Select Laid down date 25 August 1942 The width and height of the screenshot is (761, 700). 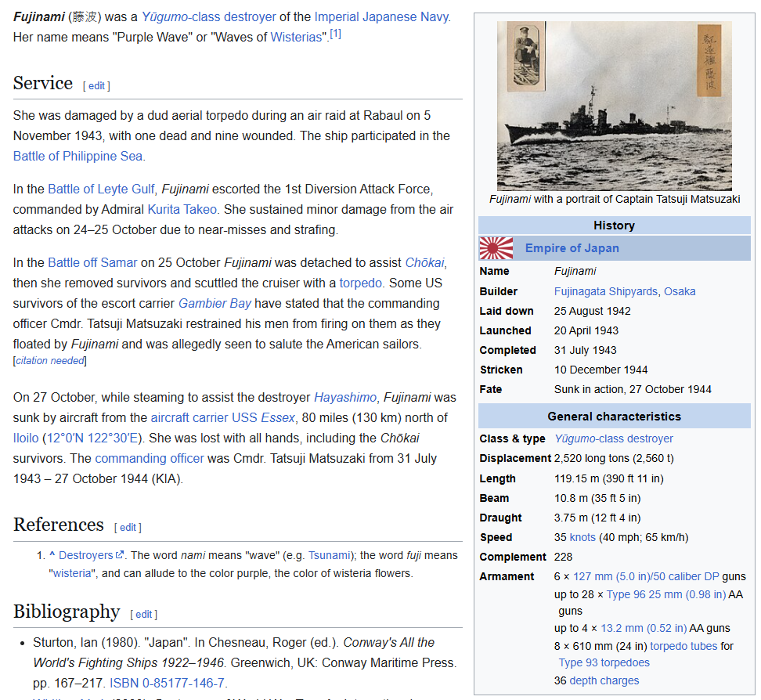pyautogui.click(x=592, y=312)
